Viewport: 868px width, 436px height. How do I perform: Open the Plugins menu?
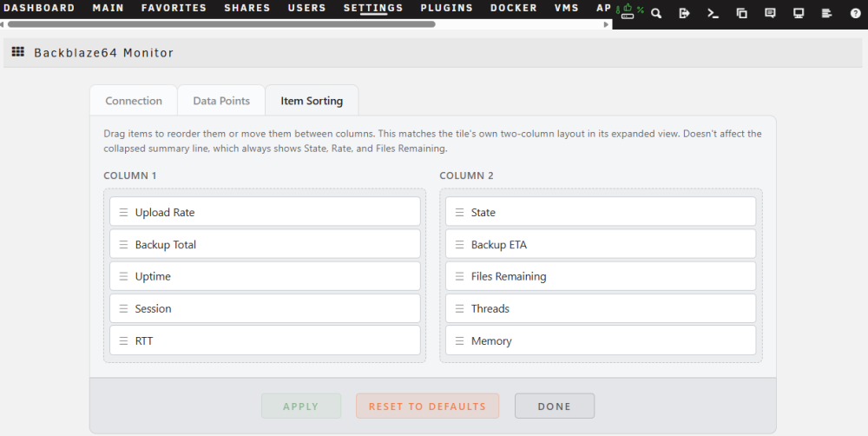pyautogui.click(x=447, y=8)
